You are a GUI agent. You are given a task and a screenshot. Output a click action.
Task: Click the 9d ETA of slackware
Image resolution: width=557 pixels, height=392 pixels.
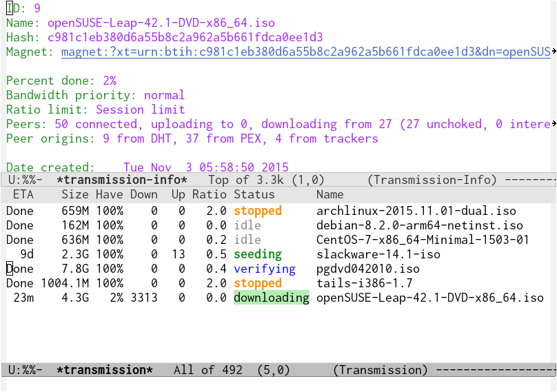tap(27, 255)
